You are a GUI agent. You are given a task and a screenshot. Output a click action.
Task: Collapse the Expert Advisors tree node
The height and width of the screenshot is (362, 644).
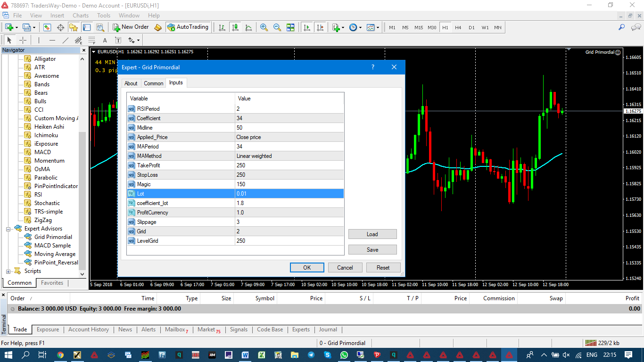[x=8, y=229]
